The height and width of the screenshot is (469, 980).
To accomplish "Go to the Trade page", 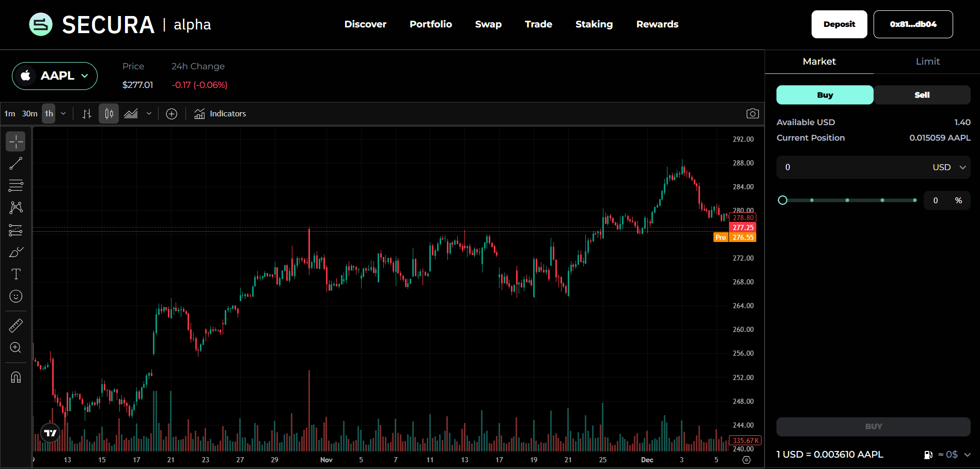I will click(538, 24).
